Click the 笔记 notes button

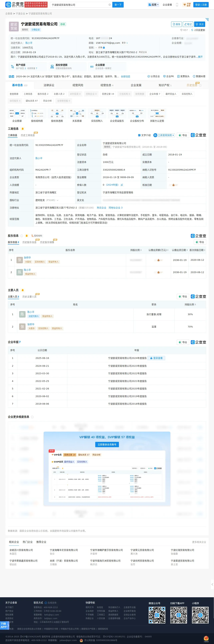[188, 24]
